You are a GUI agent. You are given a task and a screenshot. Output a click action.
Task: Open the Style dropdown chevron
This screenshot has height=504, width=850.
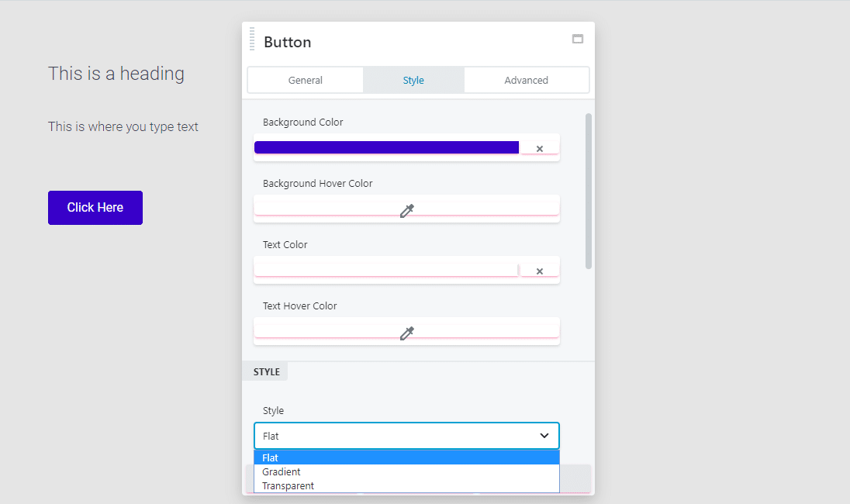click(x=544, y=436)
